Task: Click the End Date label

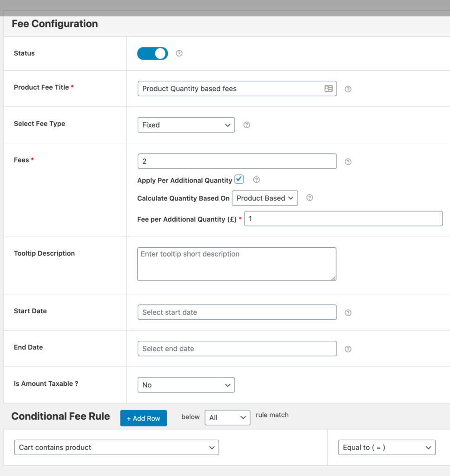Action: coord(28,347)
